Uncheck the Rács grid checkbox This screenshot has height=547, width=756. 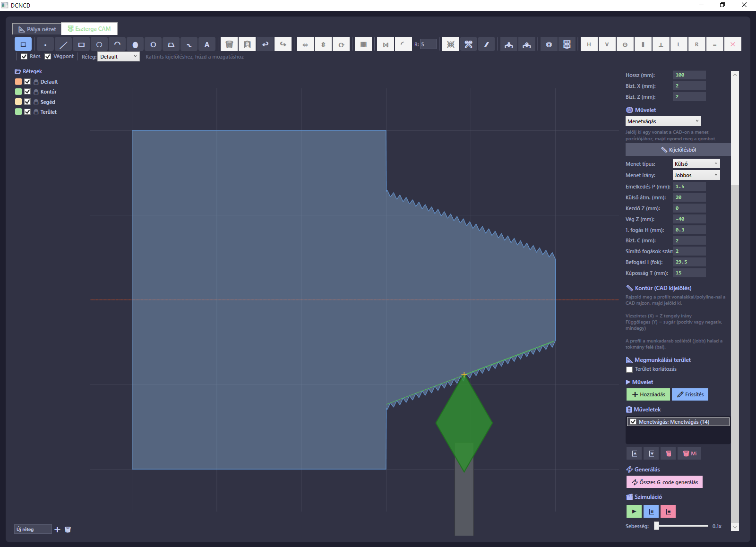24,56
